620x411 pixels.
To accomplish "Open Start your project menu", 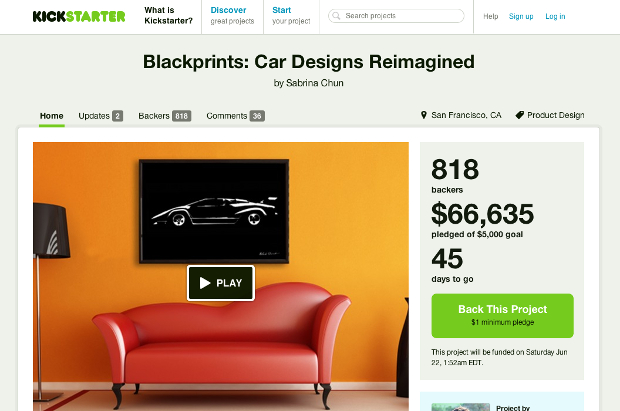I will click(x=291, y=16).
